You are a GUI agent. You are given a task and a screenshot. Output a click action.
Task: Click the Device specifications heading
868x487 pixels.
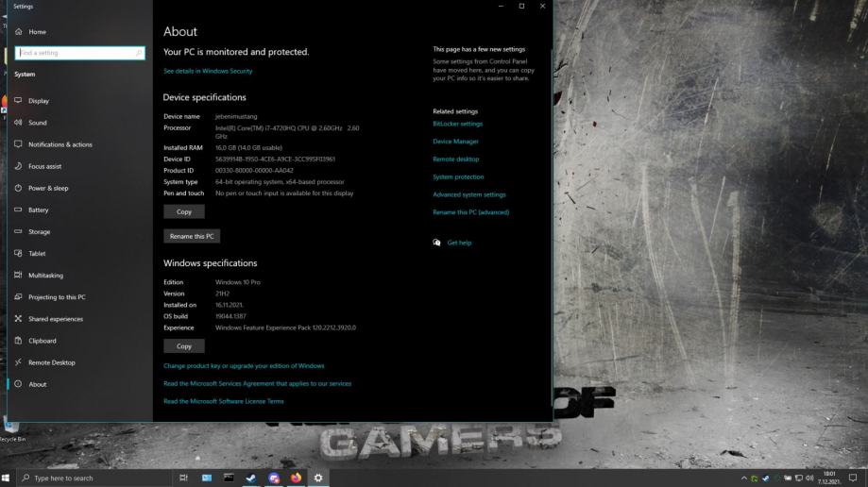click(x=204, y=97)
